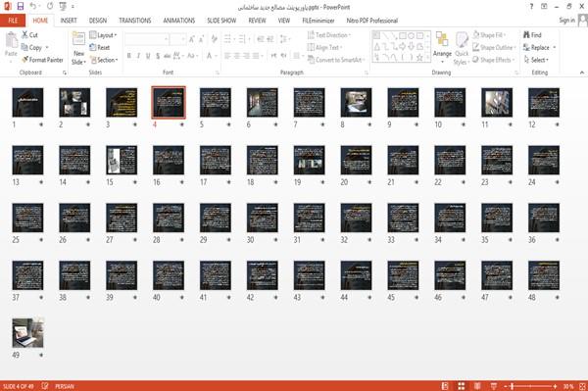588x391 pixels.
Task: Click the Reading View icon in status bar
Action: 477,386
